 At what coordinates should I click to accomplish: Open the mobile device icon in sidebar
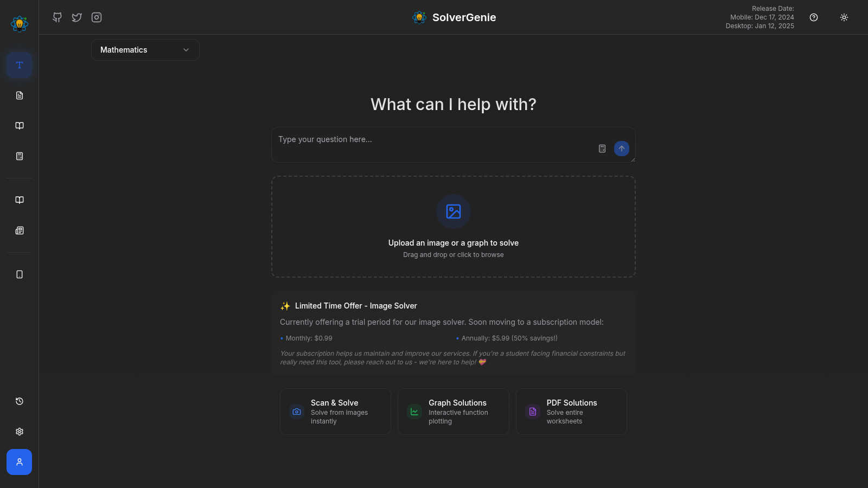[20, 274]
